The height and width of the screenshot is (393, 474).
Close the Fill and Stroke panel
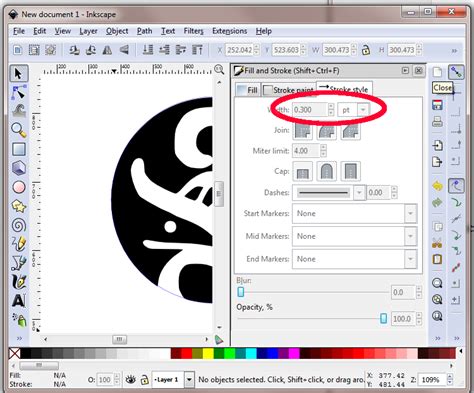[x=419, y=71]
